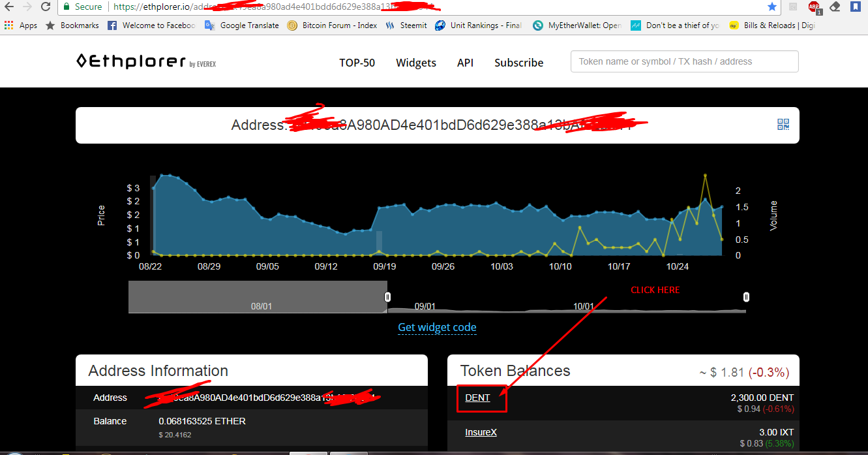Viewport: 868px width, 455px height.
Task: Click the QR code icon beside the address
Action: 783,125
